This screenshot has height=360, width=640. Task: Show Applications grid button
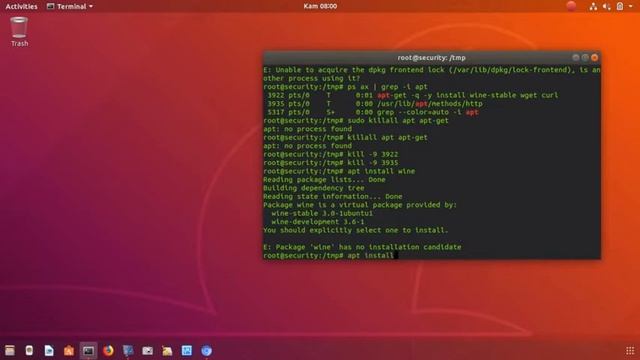tap(630, 350)
